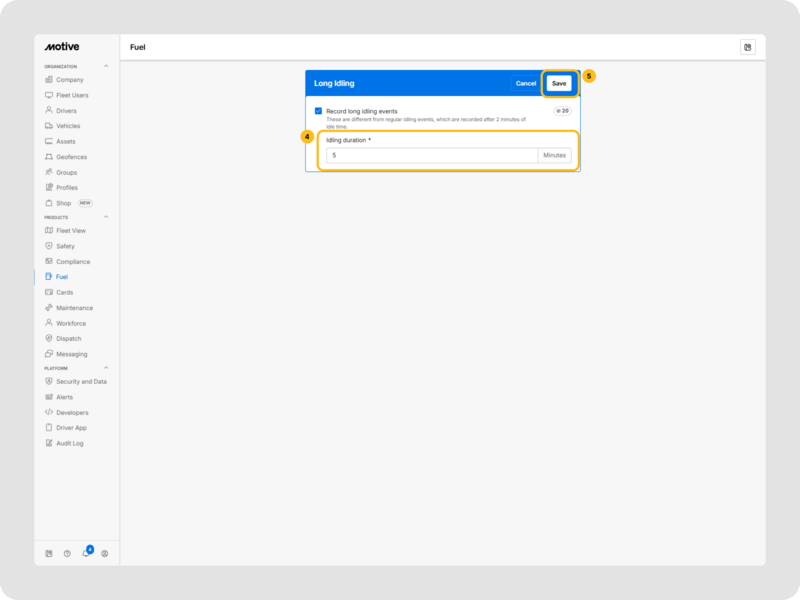This screenshot has width=800, height=600.
Task: Open the Compliance menu item
Action: pyautogui.click(x=72, y=261)
